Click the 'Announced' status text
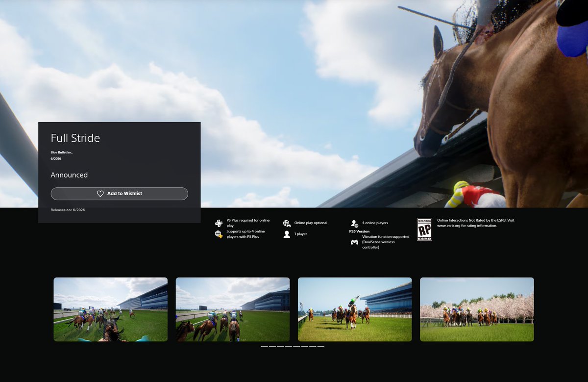The height and width of the screenshot is (382, 588). click(69, 175)
